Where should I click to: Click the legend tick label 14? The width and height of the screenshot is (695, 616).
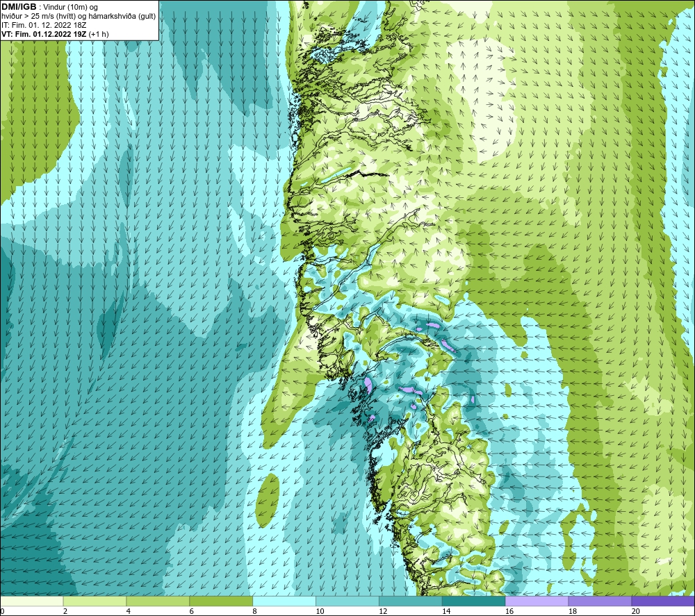tap(446, 611)
